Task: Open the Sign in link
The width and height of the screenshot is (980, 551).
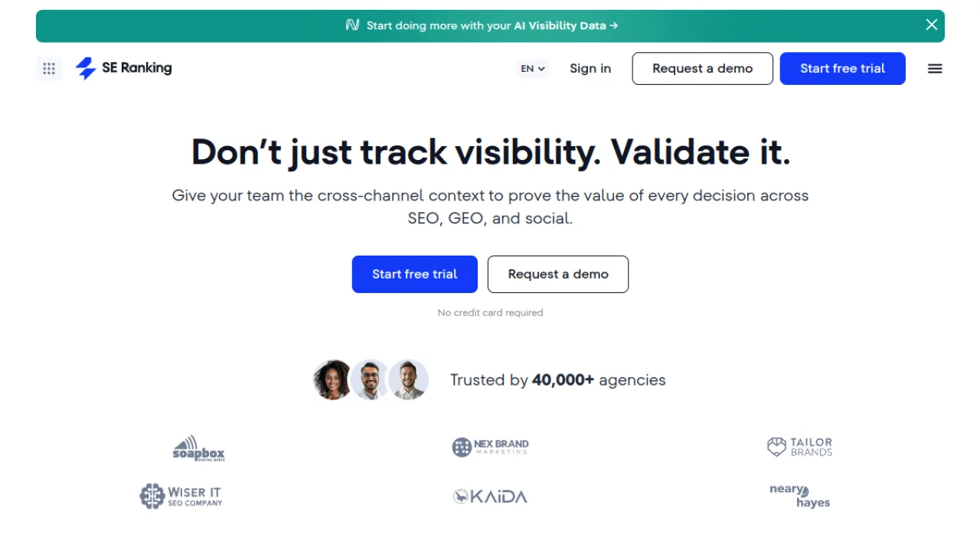Action: [590, 68]
